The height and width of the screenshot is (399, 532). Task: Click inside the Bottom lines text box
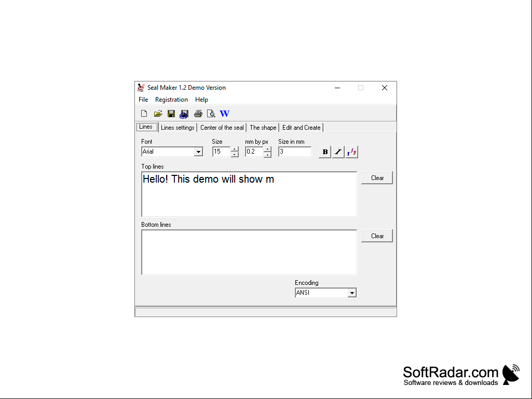249,252
